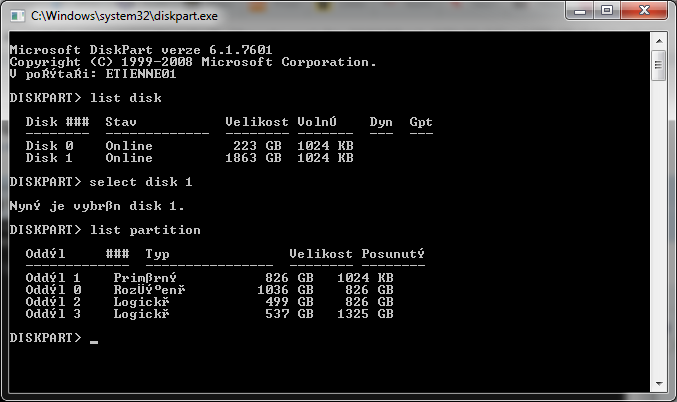Click the 'list partition' command text
This screenshot has height=402, width=677.
pos(145,230)
